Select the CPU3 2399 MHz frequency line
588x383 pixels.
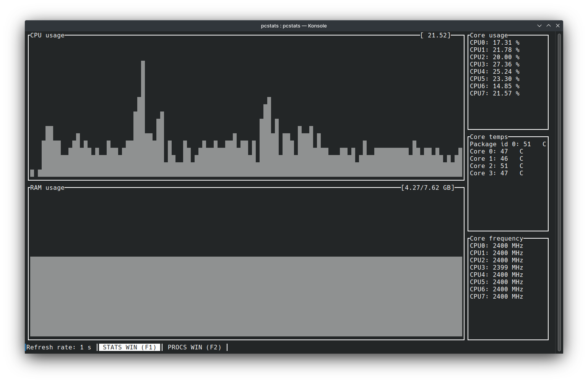pos(496,267)
